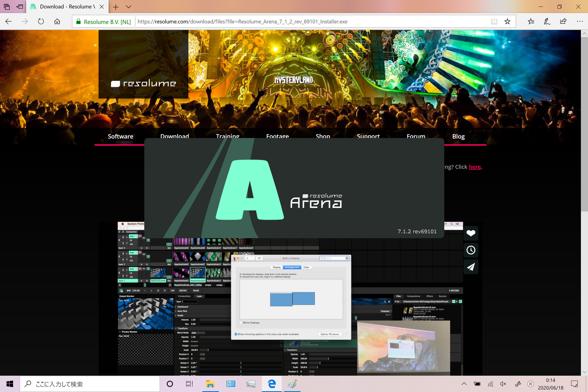
Task: Show the tab list dropdown chevron
Action: (x=128, y=7)
